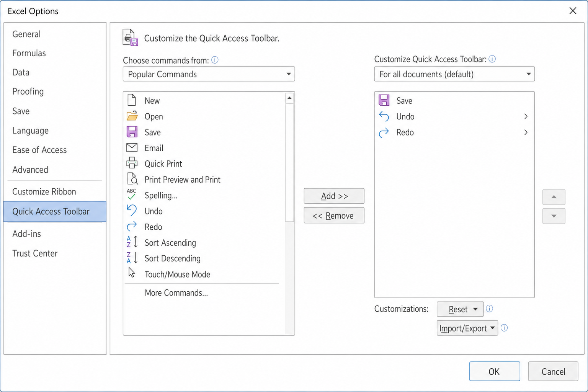
Task: Click the Sort Ascending A-Z icon
Action: [x=132, y=242]
